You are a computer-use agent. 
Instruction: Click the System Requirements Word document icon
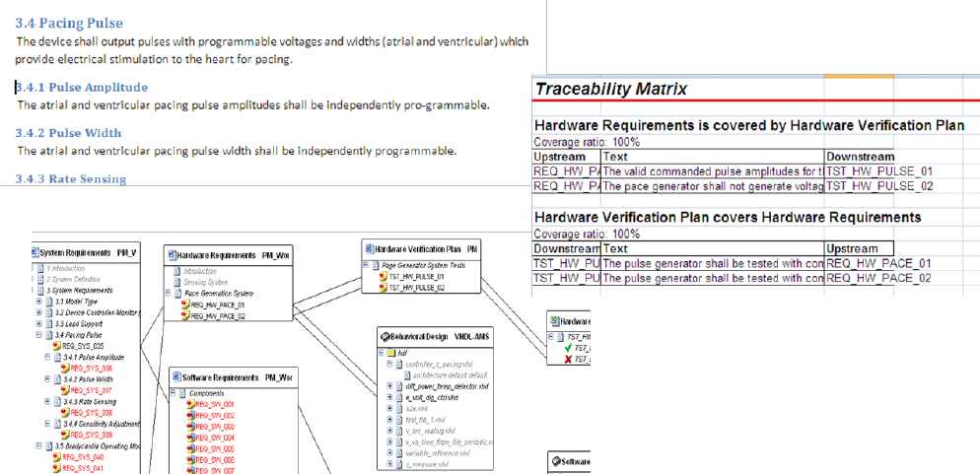click(35, 252)
